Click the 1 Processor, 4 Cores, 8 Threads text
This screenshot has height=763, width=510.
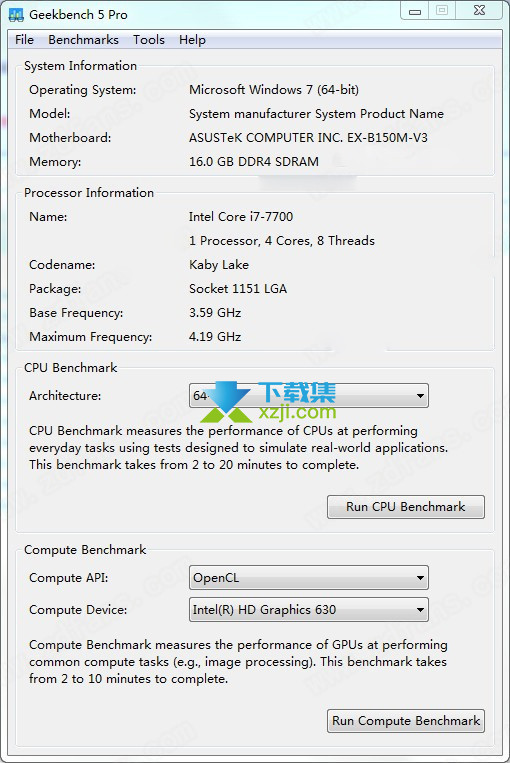[x=282, y=241]
